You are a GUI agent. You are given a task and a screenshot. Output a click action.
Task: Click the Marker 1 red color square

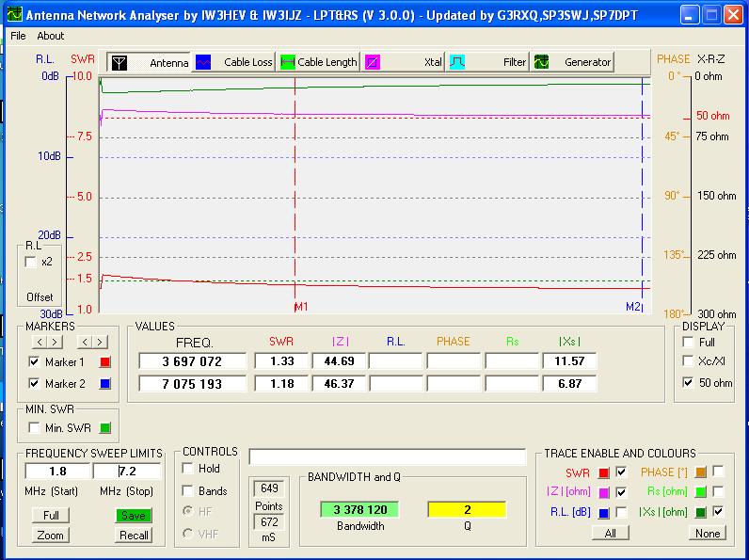pyautogui.click(x=104, y=361)
